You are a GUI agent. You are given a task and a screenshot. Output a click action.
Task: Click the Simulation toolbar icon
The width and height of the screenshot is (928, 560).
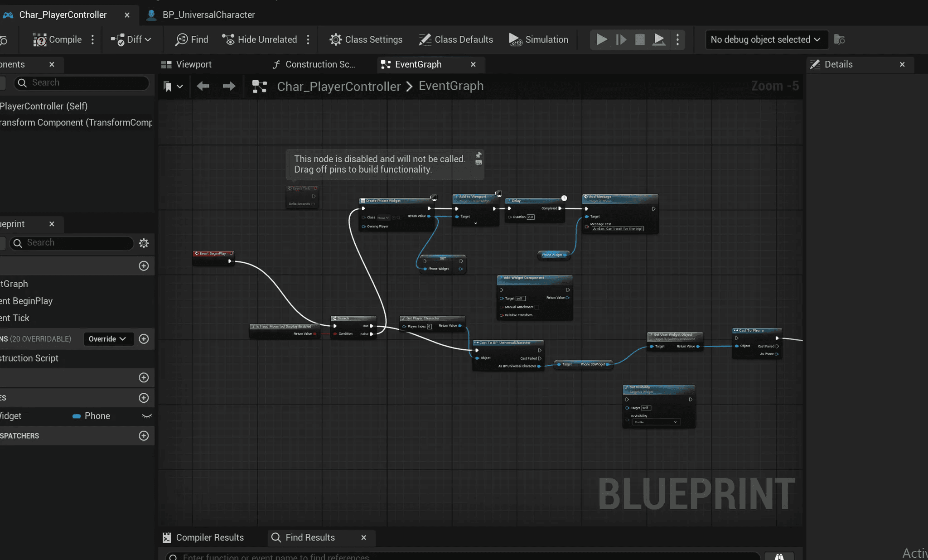(x=515, y=40)
